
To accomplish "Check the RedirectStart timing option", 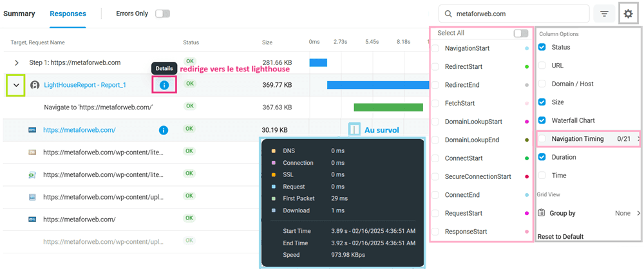I will [x=435, y=66].
